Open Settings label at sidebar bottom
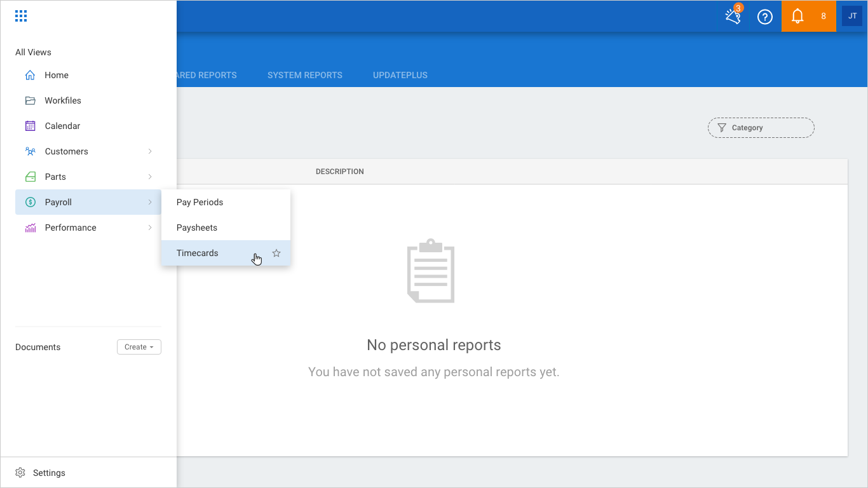 tap(49, 473)
